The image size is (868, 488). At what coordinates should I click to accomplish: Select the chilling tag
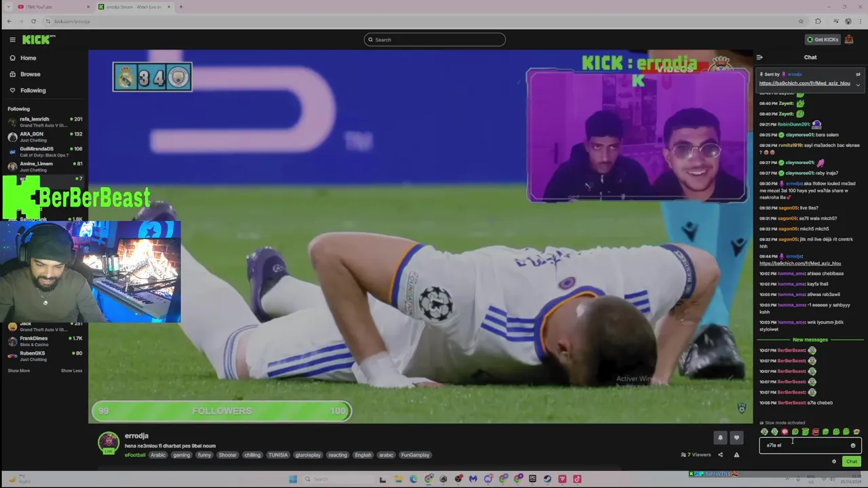coord(252,455)
